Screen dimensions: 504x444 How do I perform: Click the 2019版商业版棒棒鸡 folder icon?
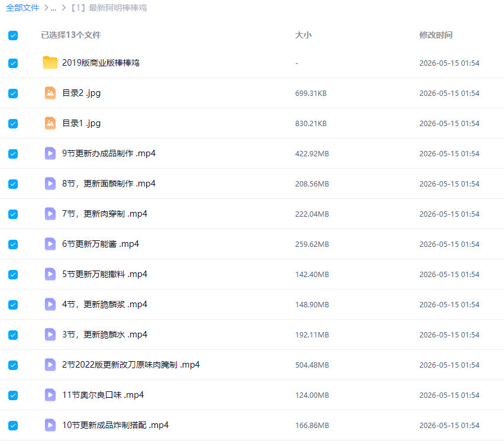pyautogui.click(x=50, y=63)
